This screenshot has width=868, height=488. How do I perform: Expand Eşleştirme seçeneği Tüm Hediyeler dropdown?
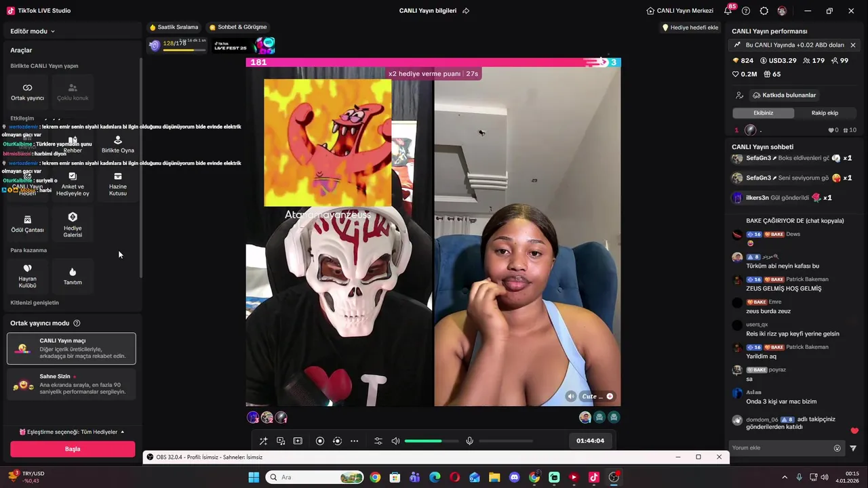(72, 432)
